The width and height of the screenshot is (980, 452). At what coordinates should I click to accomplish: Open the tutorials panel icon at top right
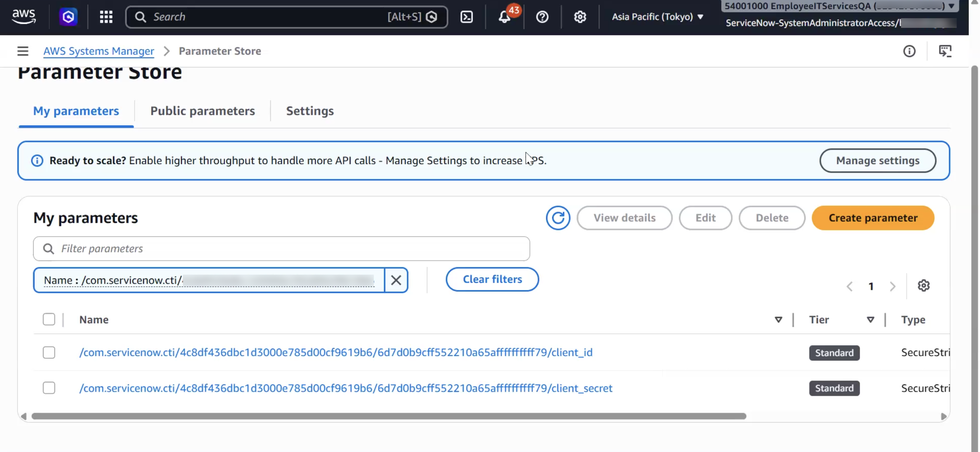[x=945, y=51]
